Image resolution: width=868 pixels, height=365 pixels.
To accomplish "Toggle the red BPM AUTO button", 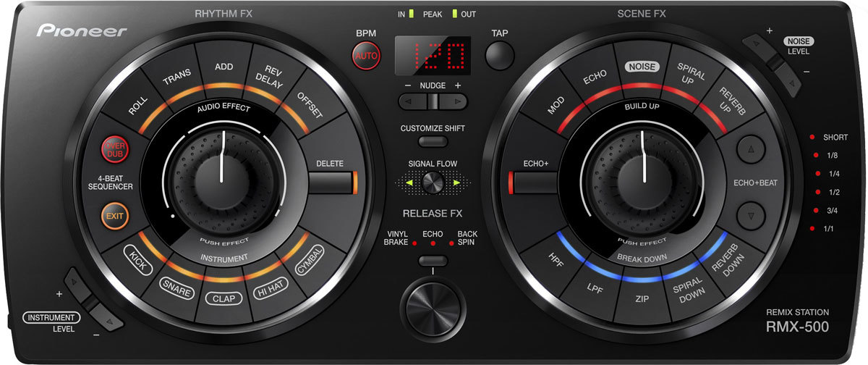I will [367, 55].
